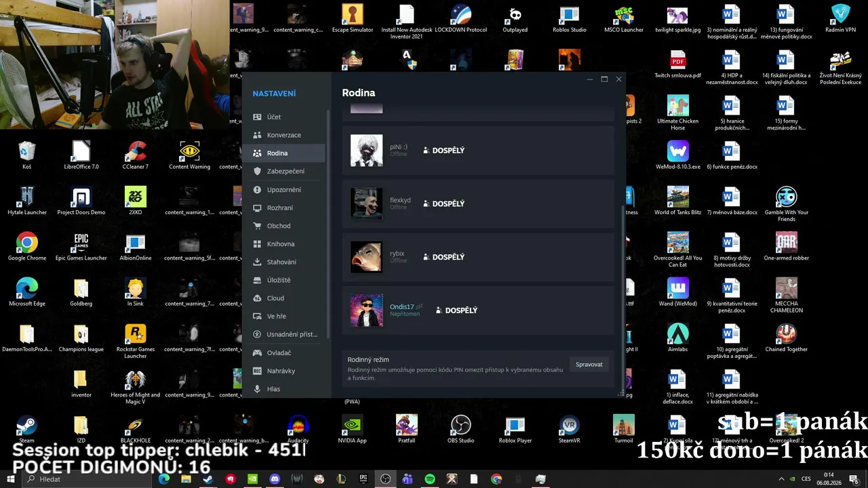Select World of Tanks Blitz icon
The width and height of the screenshot is (868, 488).
pos(678,201)
